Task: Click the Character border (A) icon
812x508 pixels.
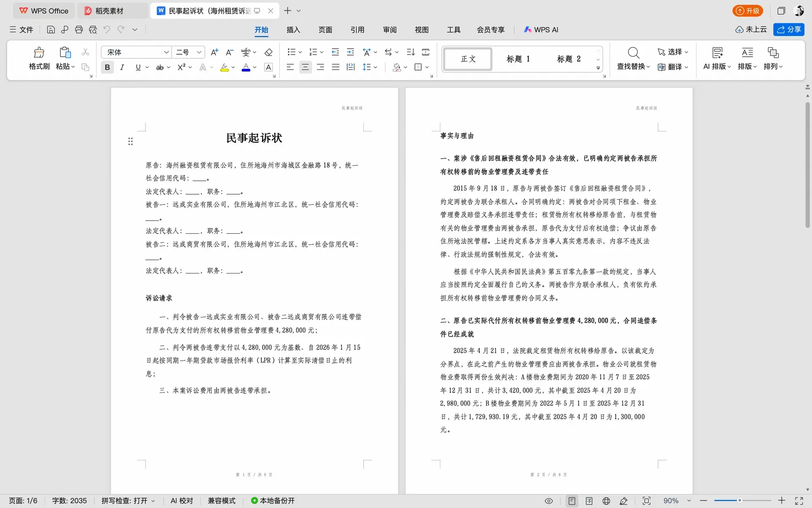Action: (x=268, y=67)
